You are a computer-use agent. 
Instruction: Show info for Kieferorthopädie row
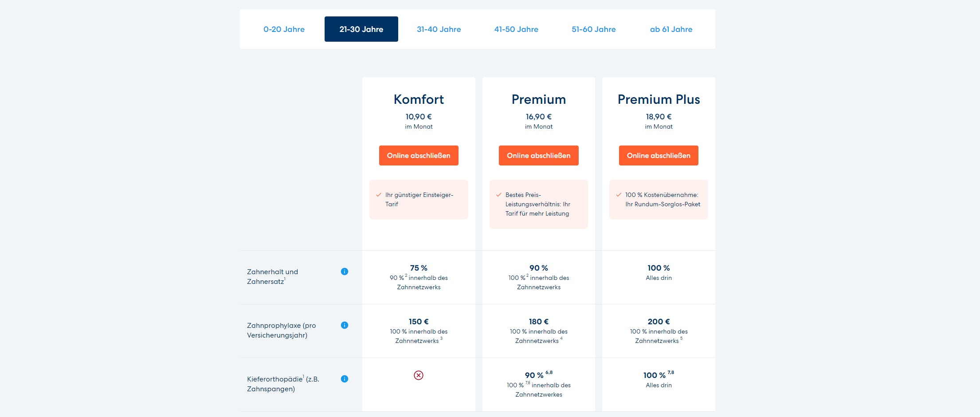(x=345, y=379)
